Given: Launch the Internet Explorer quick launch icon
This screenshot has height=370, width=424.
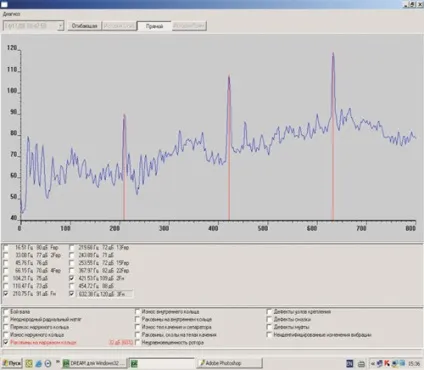Looking at the screenshot, I should click(x=38, y=363).
